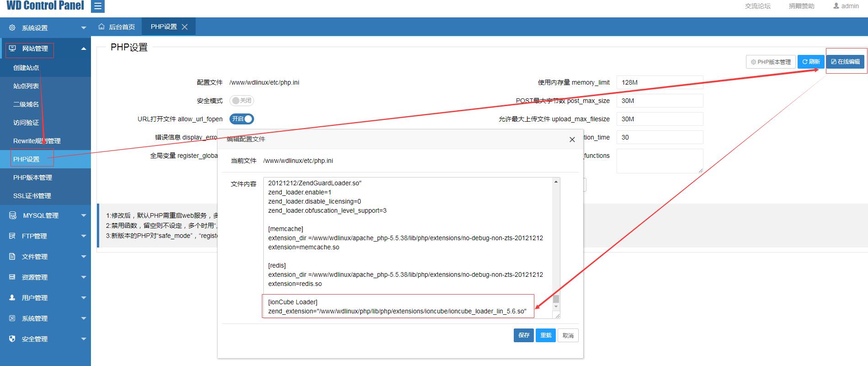This screenshot has height=366, width=868.
Task: Expand the 文件管理 sidebar section
Action: [45, 257]
